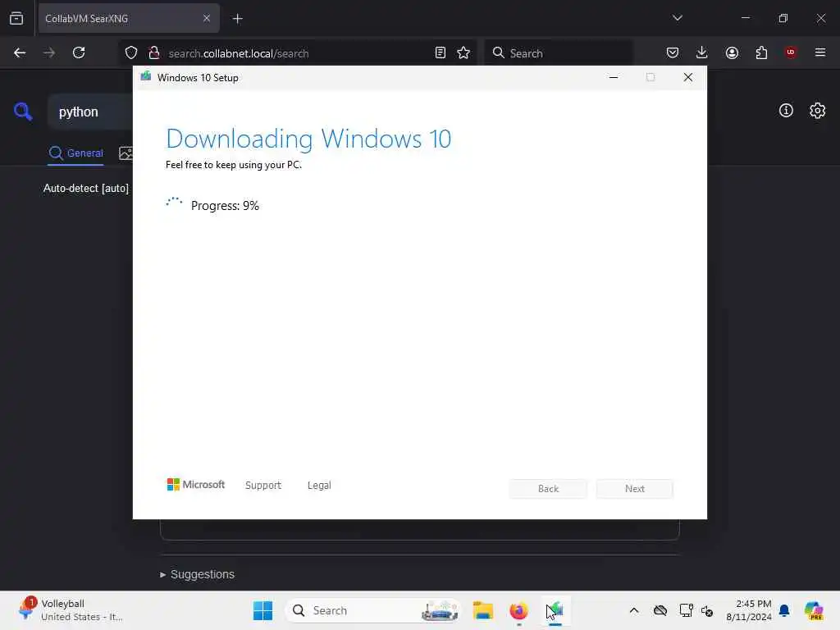Open the tracking protection shield icon
The image size is (840, 630).
[x=131, y=52]
